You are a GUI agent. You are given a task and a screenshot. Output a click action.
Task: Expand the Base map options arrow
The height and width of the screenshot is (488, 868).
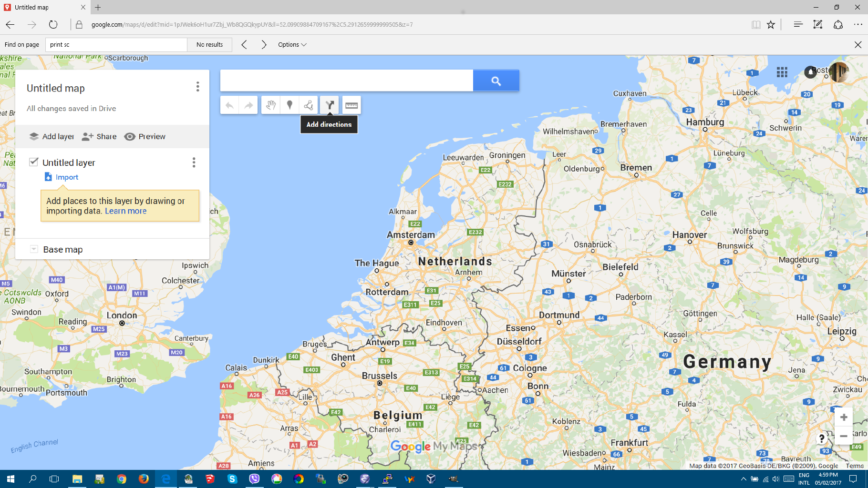pos(34,249)
